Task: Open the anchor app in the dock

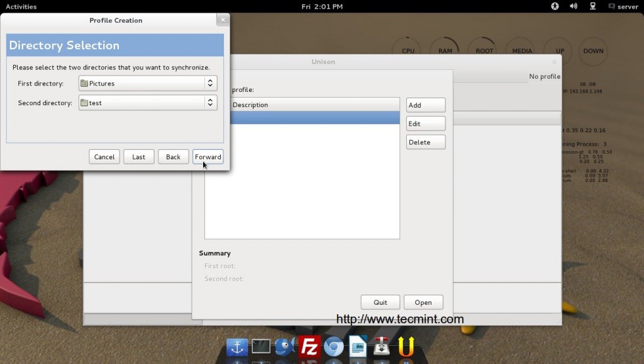Action: point(237,346)
